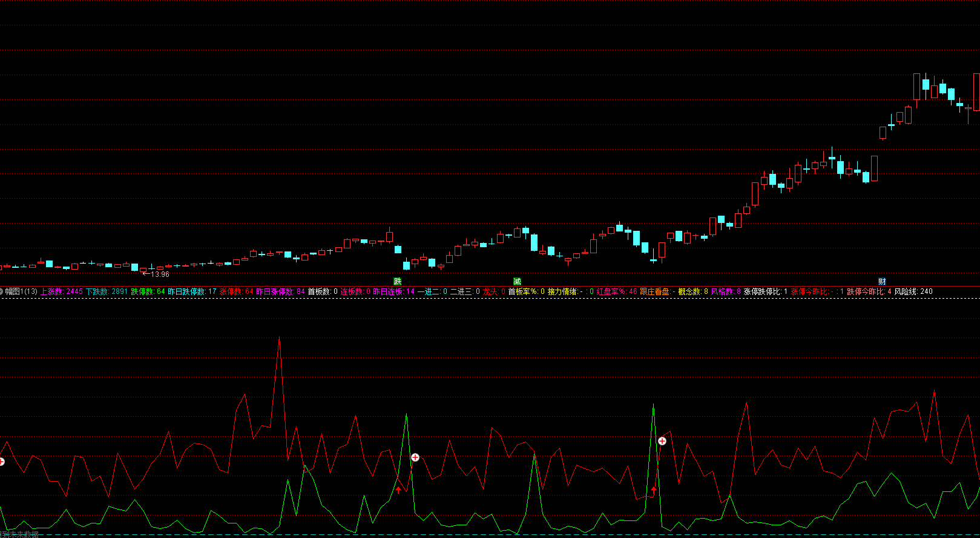Click the 涨停今昨比 value
980x538 pixels.
pos(817,291)
